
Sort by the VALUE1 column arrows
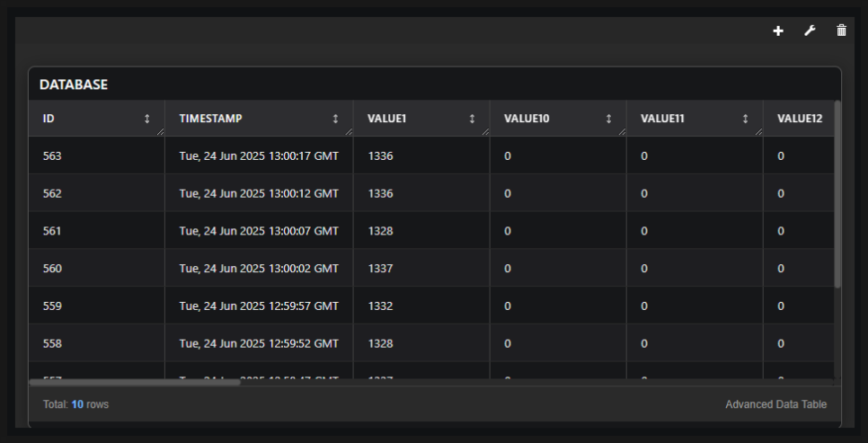click(x=473, y=119)
